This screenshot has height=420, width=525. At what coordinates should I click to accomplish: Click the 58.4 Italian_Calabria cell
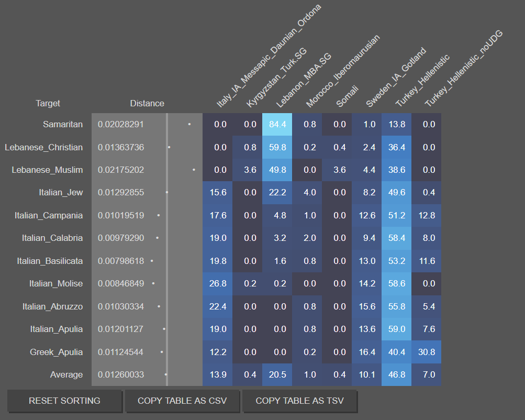coord(396,238)
